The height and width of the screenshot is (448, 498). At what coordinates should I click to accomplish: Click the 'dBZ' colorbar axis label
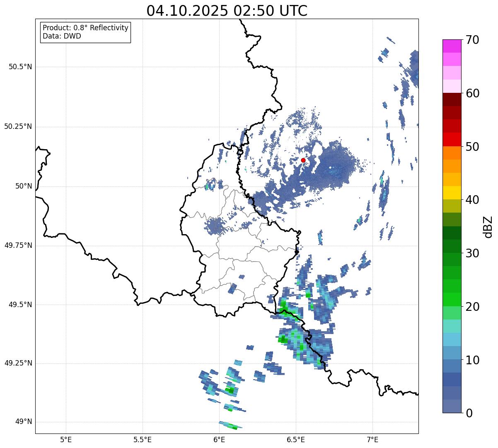(x=488, y=226)
